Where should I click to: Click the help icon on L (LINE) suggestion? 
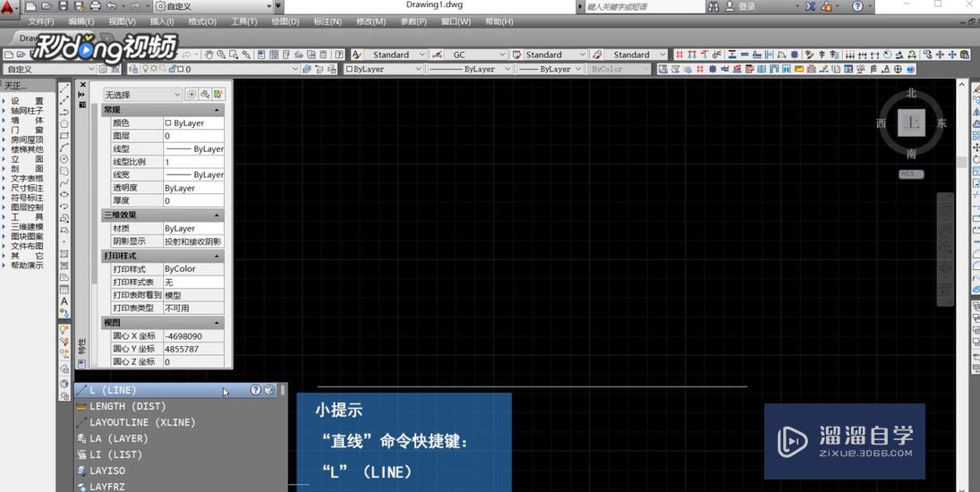(x=256, y=390)
